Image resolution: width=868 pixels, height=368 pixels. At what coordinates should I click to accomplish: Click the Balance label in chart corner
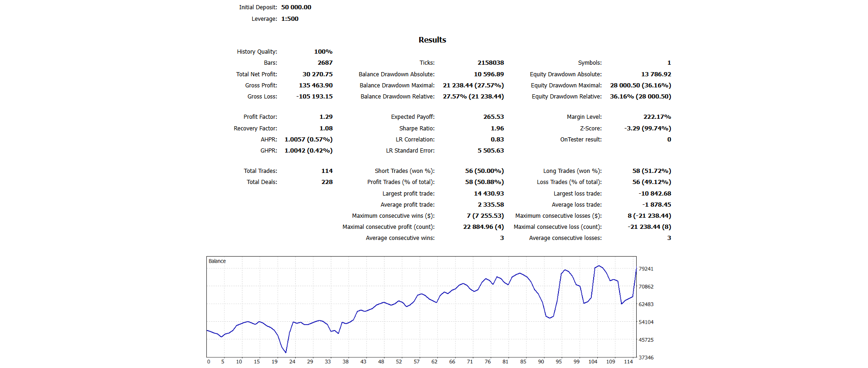pyautogui.click(x=217, y=261)
